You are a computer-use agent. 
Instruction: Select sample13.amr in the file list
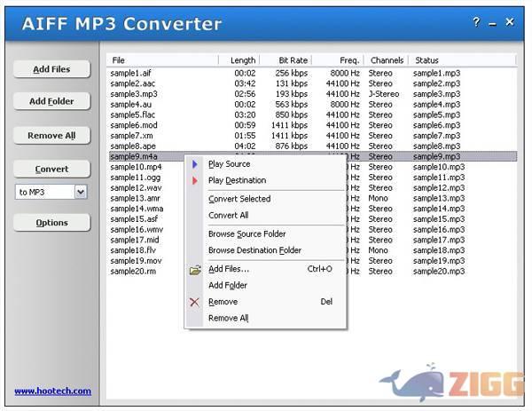[136, 198]
